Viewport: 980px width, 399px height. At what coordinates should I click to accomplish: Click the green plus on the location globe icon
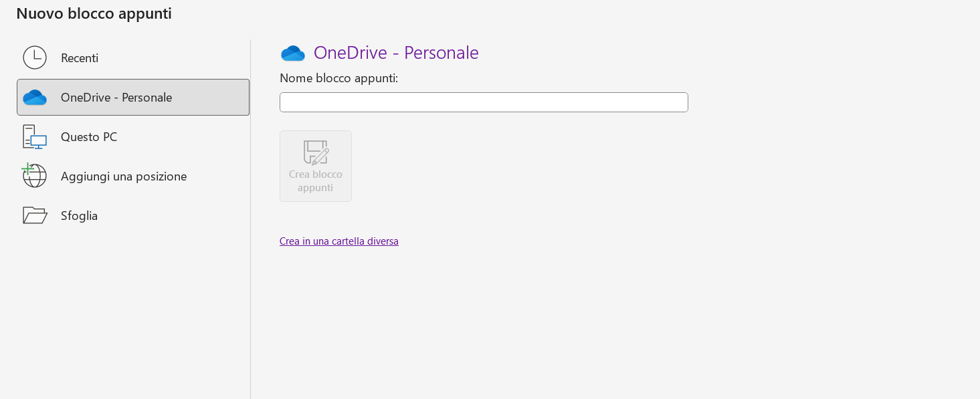click(x=27, y=168)
